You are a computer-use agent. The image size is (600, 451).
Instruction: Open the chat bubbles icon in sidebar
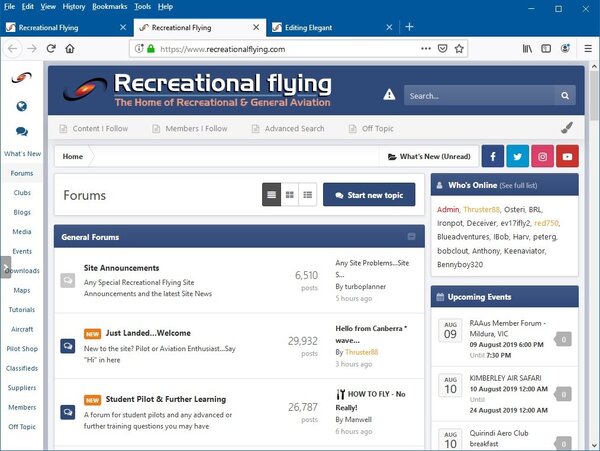point(21,131)
